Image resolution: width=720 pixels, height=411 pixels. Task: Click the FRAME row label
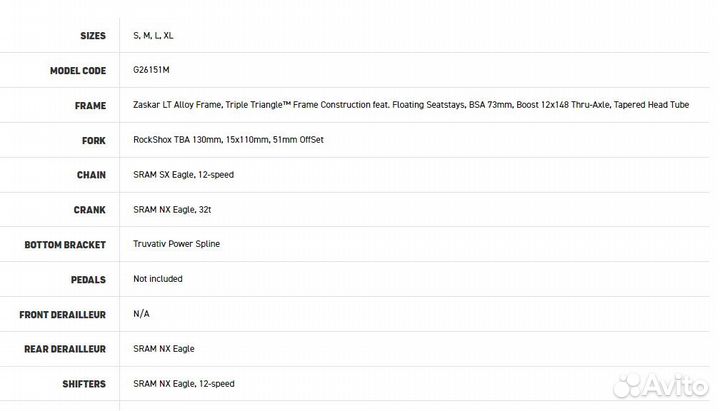(x=90, y=105)
